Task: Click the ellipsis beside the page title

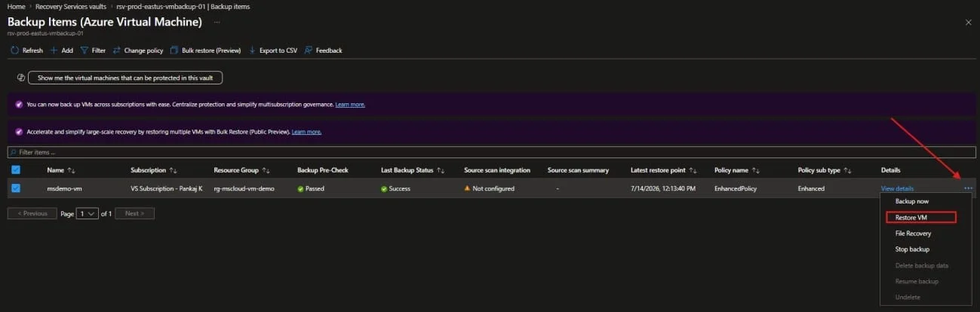Action: [x=217, y=23]
